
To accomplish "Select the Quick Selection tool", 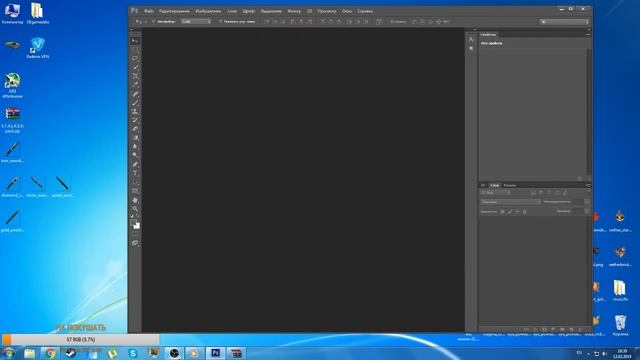I will pos(135,67).
